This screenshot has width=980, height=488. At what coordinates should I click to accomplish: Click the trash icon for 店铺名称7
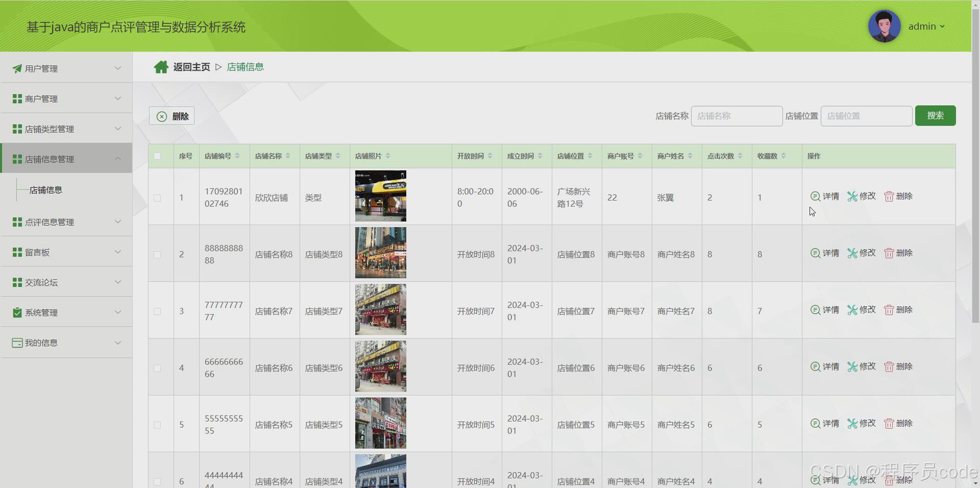coord(889,310)
